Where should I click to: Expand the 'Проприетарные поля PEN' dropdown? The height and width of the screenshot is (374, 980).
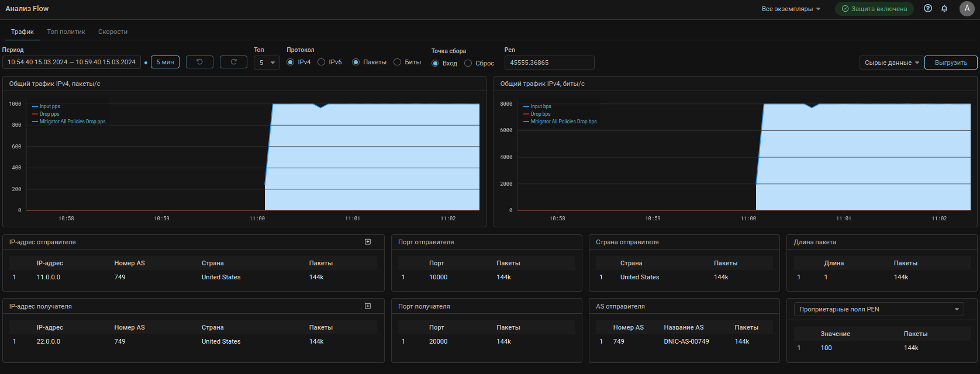point(879,309)
